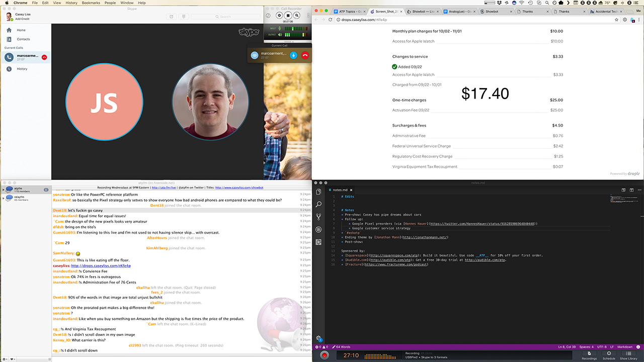Open VS Code preview to the side
This screenshot has width=644, height=362.
[x=623, y=190]
